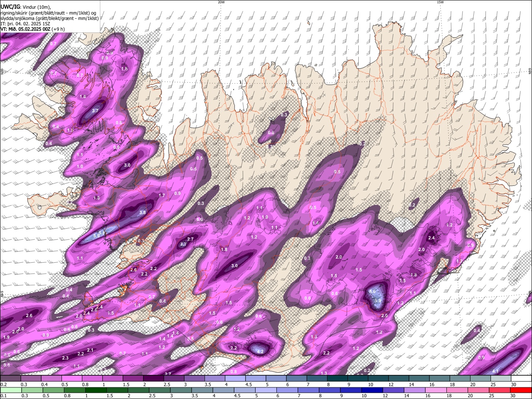
Task: Select the pure red 30 swatch on rain scale
Action: (x=521, y=390)
